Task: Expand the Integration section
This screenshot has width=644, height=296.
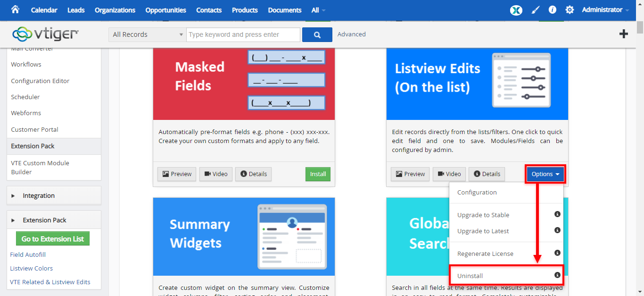Action: [x=54, y=195]
